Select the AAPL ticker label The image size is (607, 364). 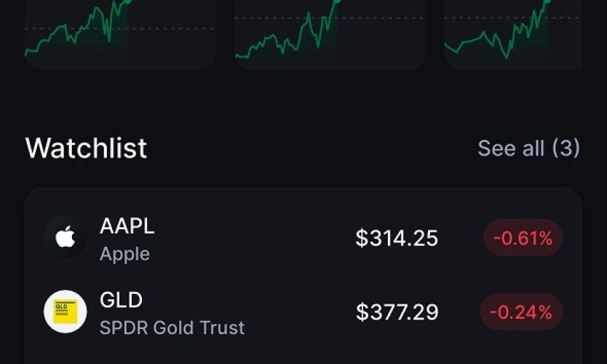(127, 226)
